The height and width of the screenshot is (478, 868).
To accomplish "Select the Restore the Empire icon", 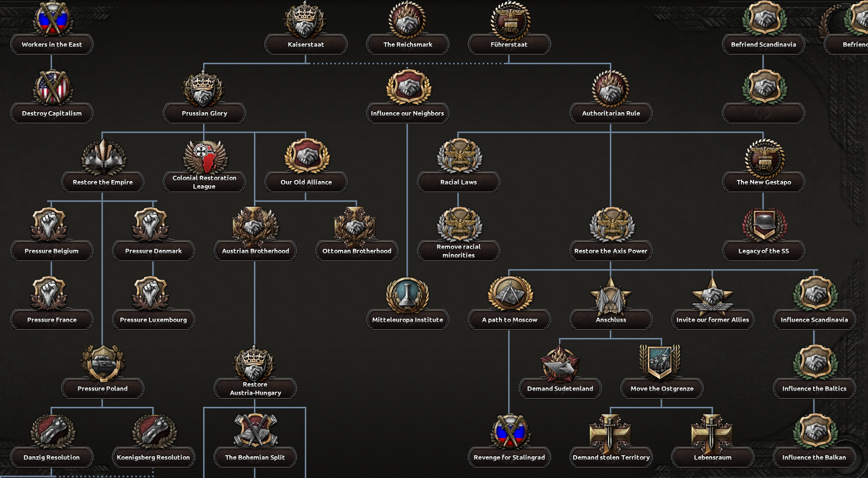I will tap(103, 157).
